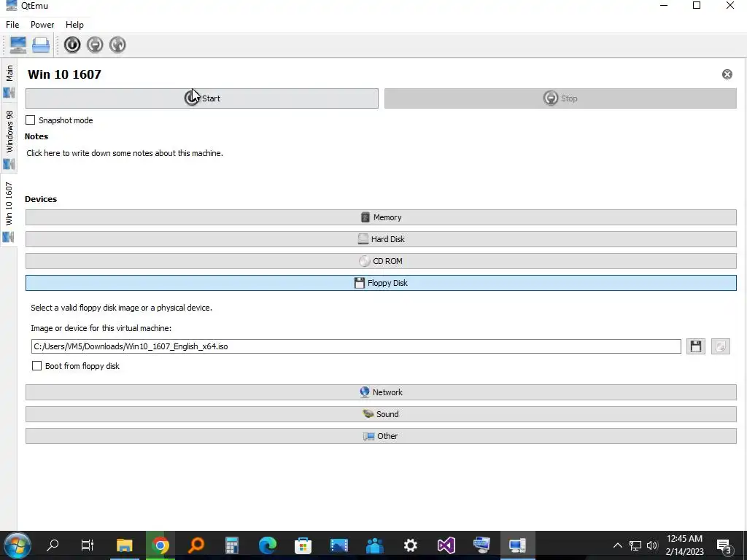The height and width of the screenshot is (560, 747).
Task: Open Chrome from the taskbar
Action: coord(160,545)
